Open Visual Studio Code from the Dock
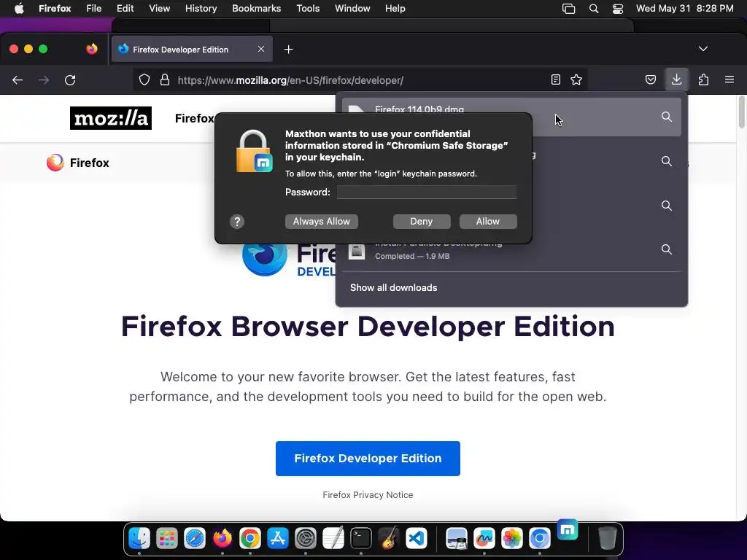The width and height of the screenshot is (747, 560). pyautogui.click(x=417, y=539)
